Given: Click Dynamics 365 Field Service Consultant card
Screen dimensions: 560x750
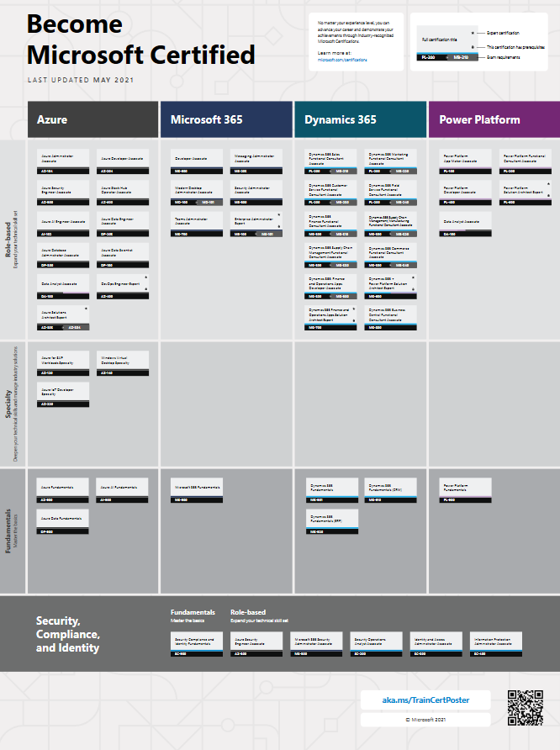Looking at the screenshot, I should pos(391,193).
